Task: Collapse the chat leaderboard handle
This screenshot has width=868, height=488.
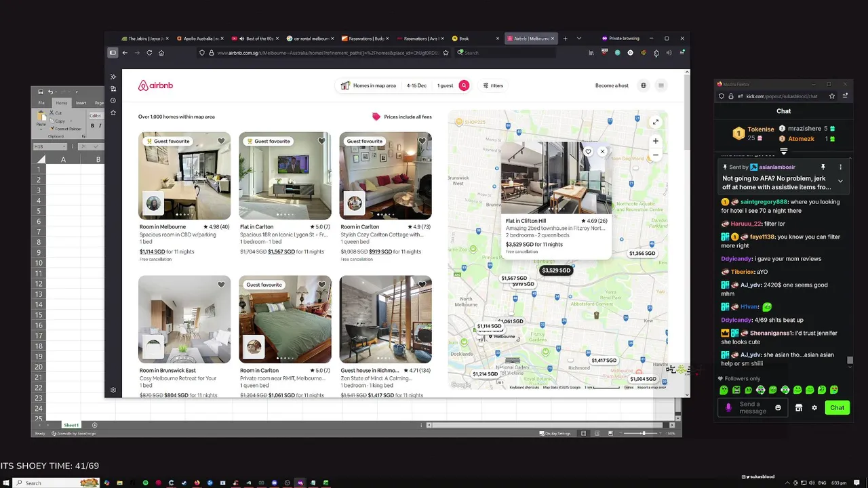Action: [x=784, y=151]
